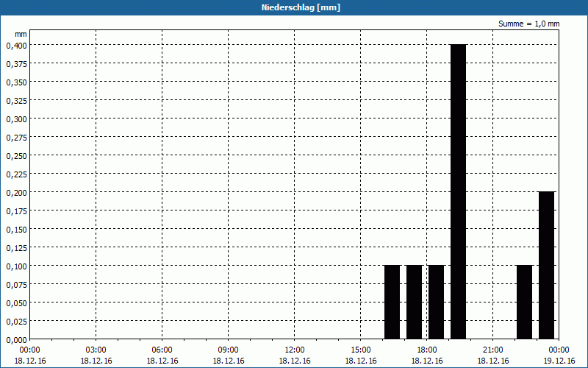Click the 0,150 y-axis label
The image size is (588, 368).
(16, 230)
